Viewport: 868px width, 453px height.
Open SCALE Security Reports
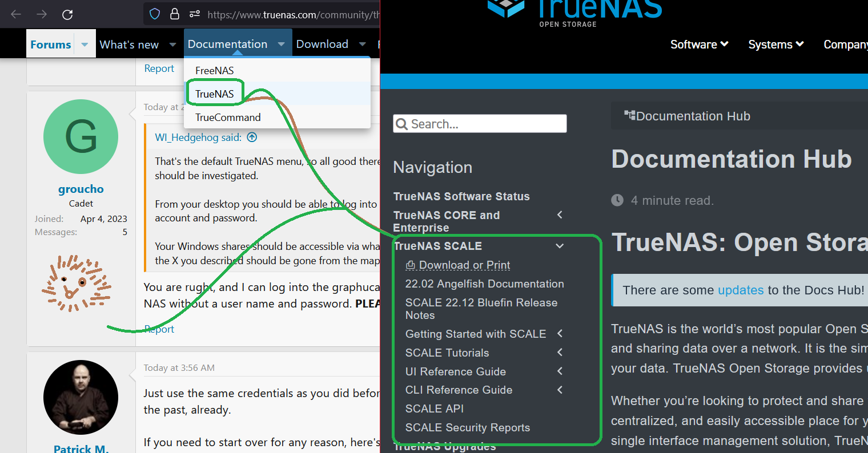[468, 427]
